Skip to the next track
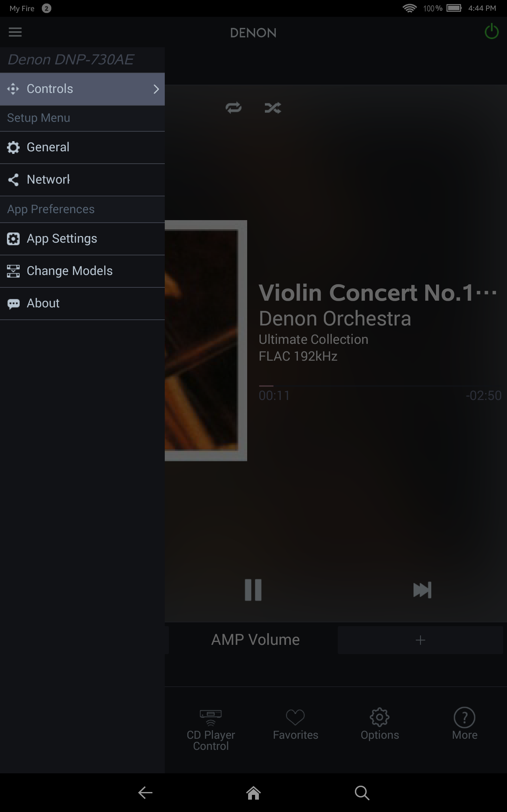Viewport: 507px width, 812px height. pos(422,590)
